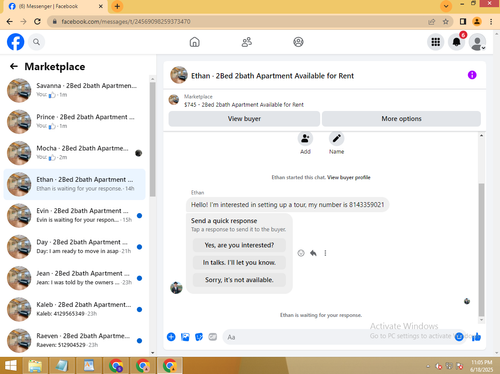Screen dimensions: 500x374
Task: Go to the Home feed icon
Action: click(x=195, y=42)
